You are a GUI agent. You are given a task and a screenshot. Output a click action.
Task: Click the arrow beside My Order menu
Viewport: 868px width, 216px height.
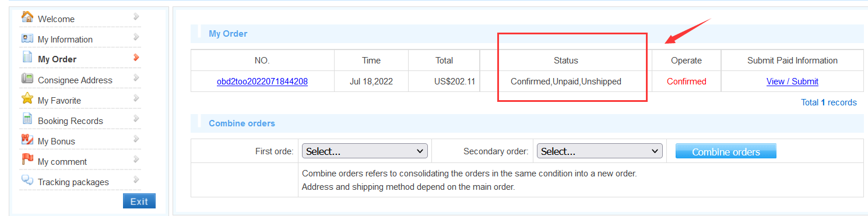click(x=136, y=58)
